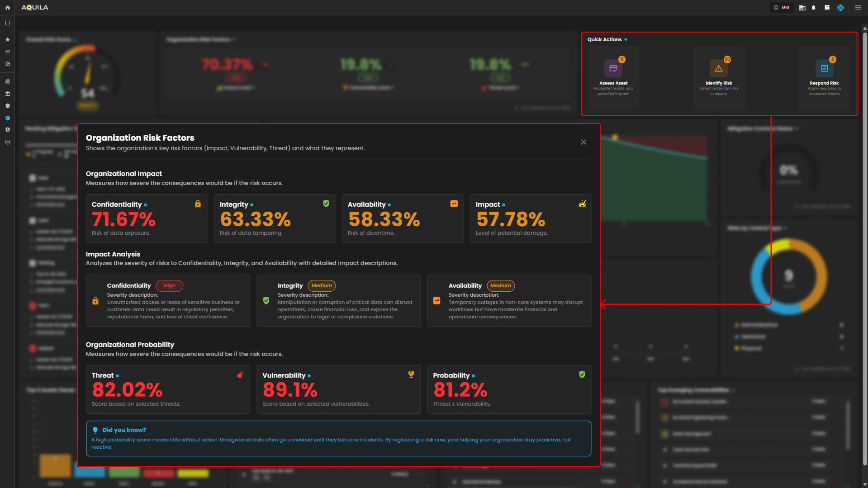Viewport: 868px width, 488px height.
Task: Click the organization building icon in top bar
Action: [x=802, y=8]
